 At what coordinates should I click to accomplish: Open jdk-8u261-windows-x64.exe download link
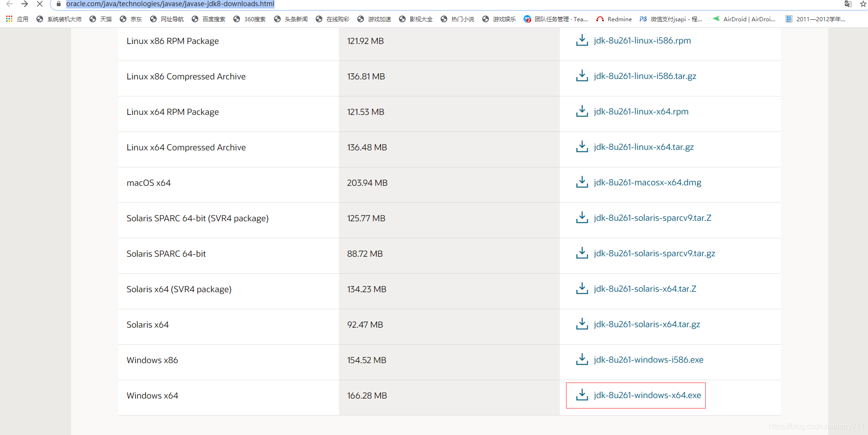tap(647, 395)
